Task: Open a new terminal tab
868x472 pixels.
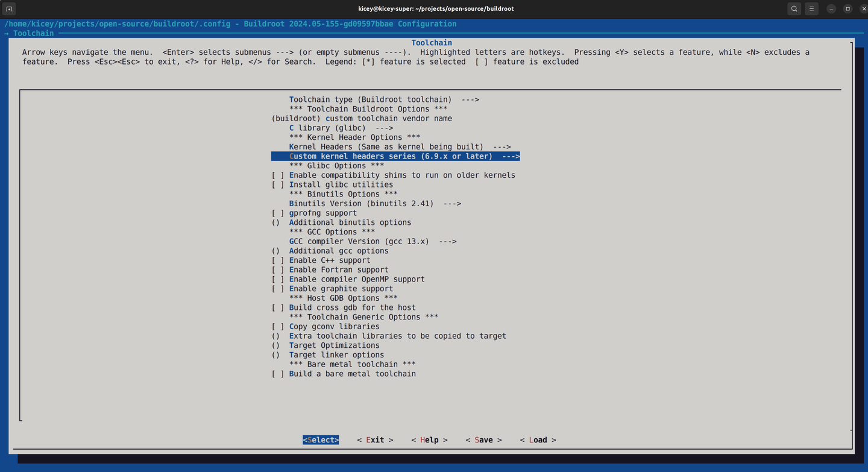Action: coord(8,8)
